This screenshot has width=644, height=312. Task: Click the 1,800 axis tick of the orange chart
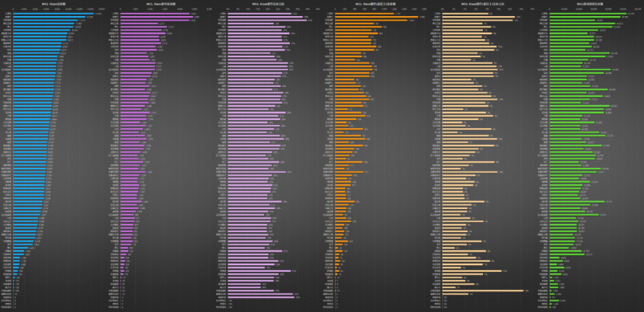(424, 8)
